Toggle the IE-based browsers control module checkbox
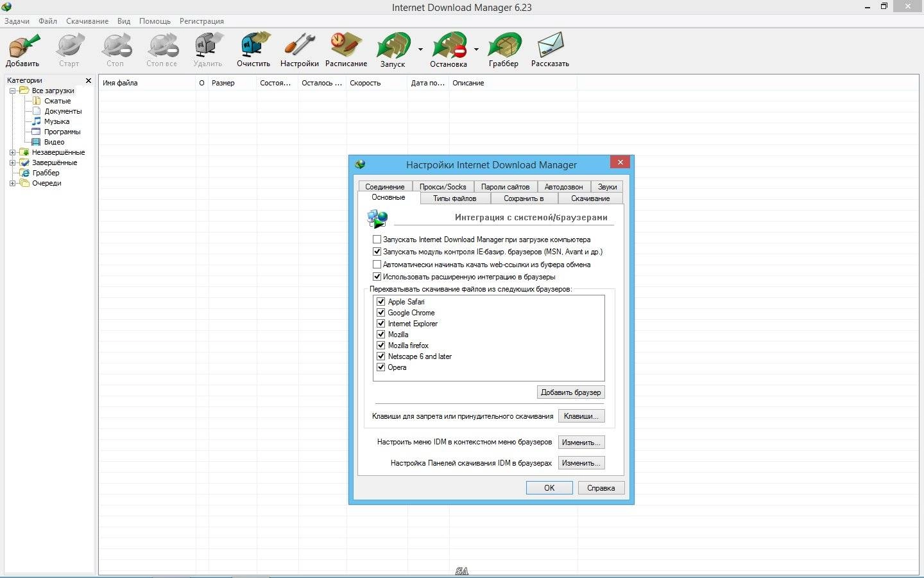924x578 pixels. (x=377, y=252)
